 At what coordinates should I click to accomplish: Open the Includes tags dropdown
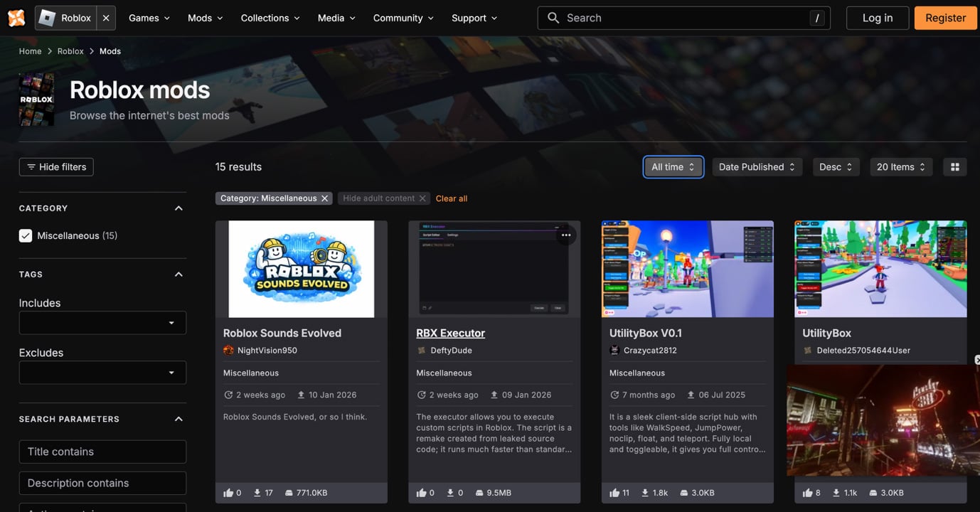click(171, 322)
